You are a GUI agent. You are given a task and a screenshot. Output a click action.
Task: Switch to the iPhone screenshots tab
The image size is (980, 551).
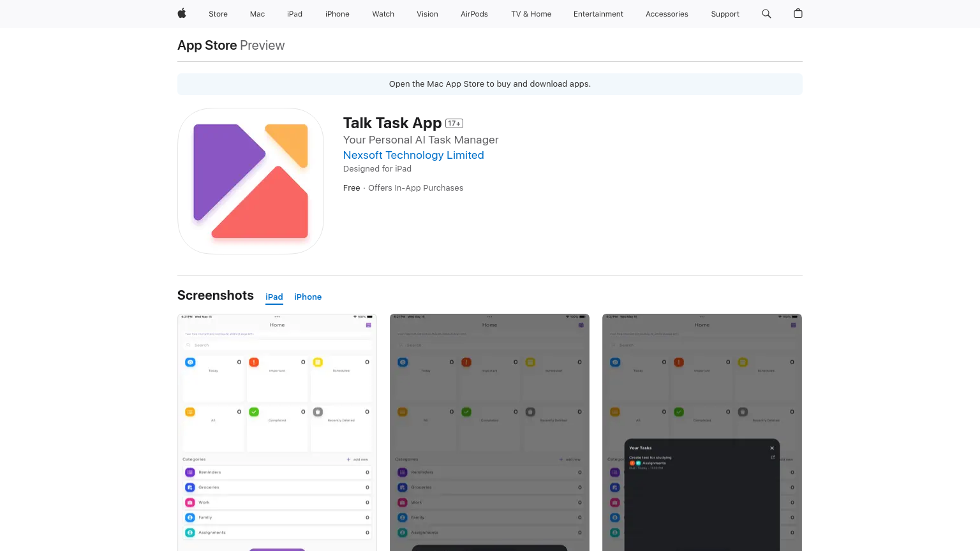tap(308, 297)
